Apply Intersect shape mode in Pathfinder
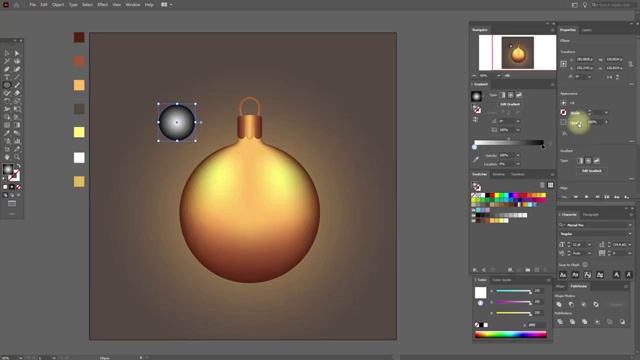 (583, 304)
